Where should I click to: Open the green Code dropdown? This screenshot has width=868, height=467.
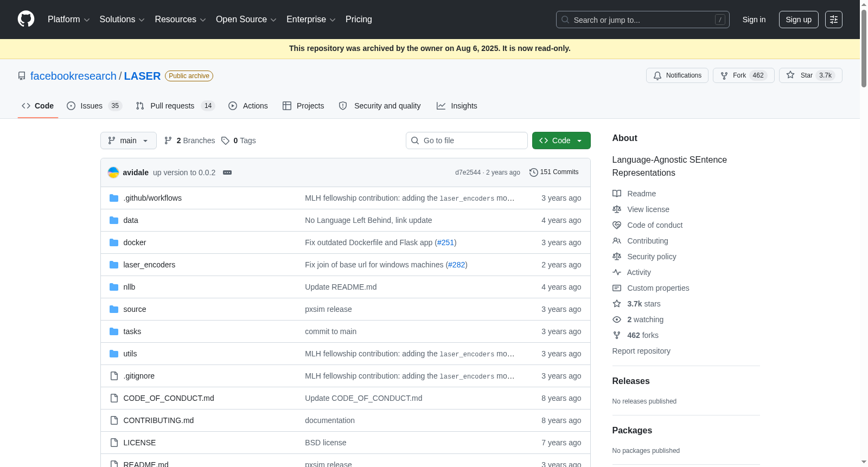pyautogui.click(x=561, y=140)
